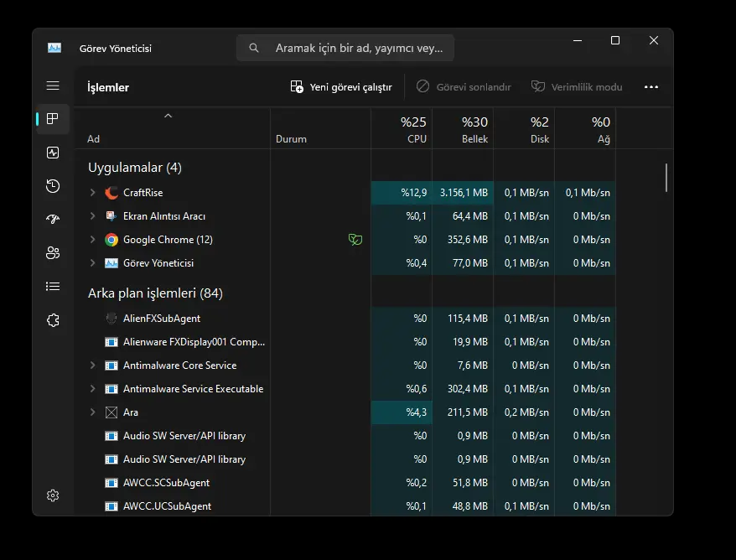Click the search magnifier icon
This screenshot has height=560, width=736.
tap(254, 48)
